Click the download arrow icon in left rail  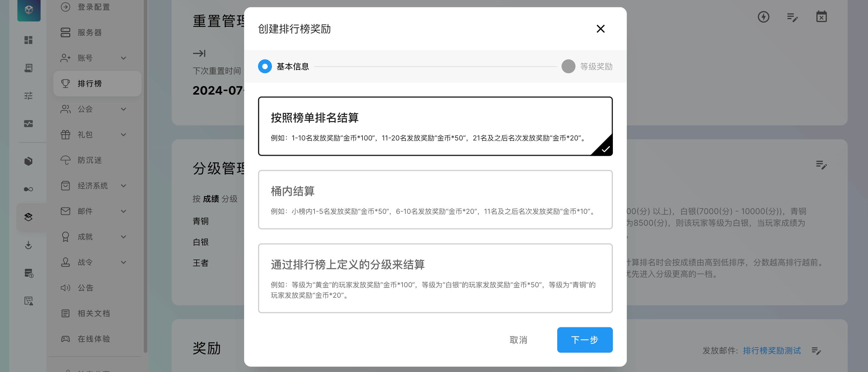[x=29, y=245]
